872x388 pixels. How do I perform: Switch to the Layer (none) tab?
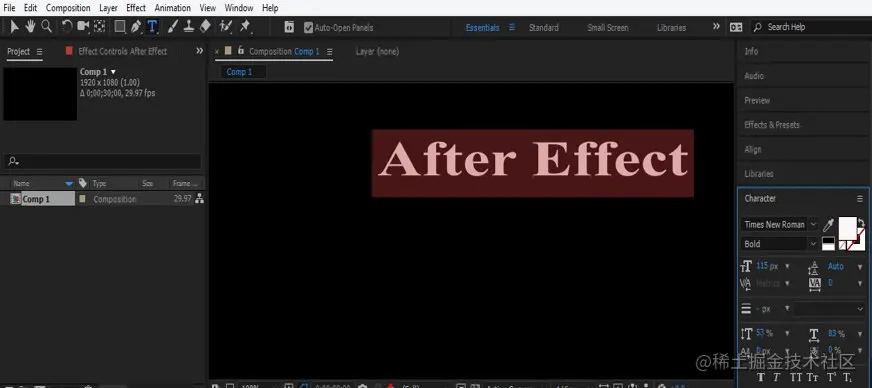point(377,51)
